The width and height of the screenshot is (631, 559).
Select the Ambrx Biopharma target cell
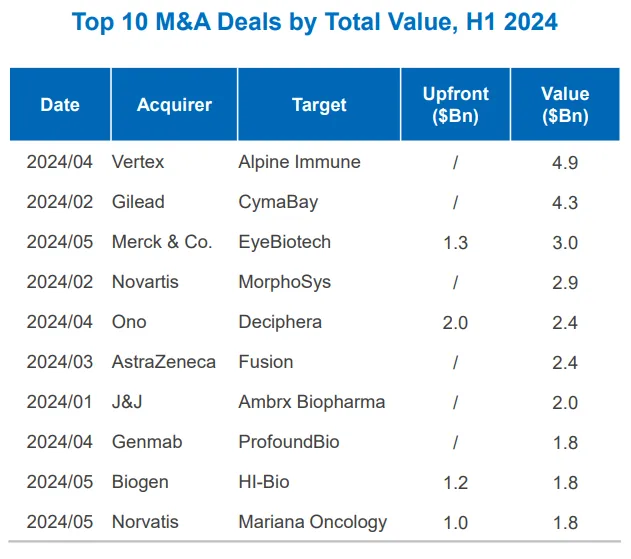pyautogui.click(x=311, y=402)
